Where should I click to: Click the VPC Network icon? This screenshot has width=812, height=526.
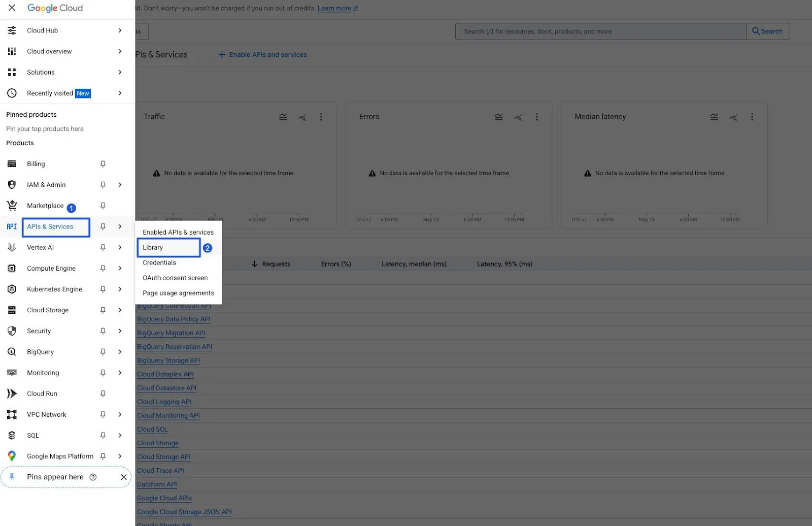coord(12,414)
